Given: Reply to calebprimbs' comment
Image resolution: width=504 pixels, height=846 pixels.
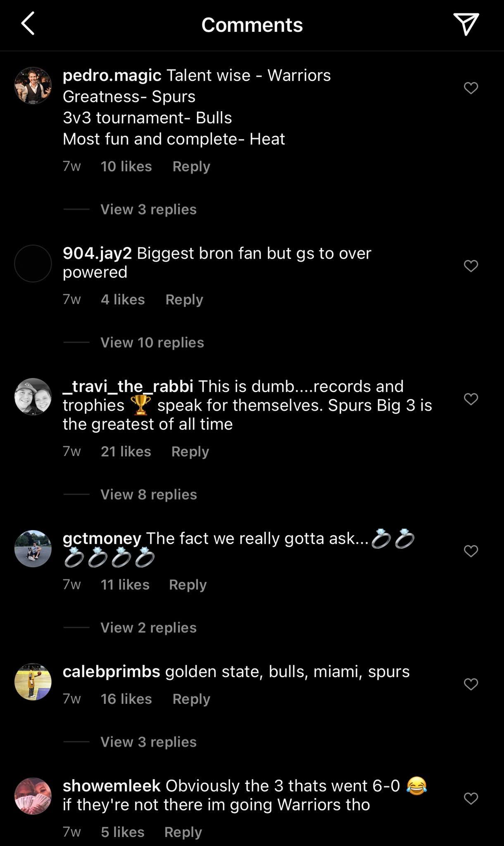Looking at the screenshot, I should coord(191,699).
